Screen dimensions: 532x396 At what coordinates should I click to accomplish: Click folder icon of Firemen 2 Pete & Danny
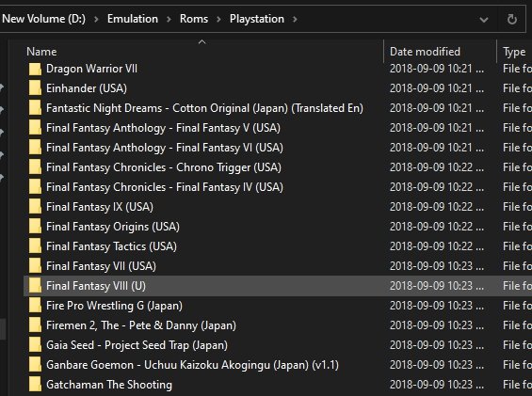(x=35, y=325)
